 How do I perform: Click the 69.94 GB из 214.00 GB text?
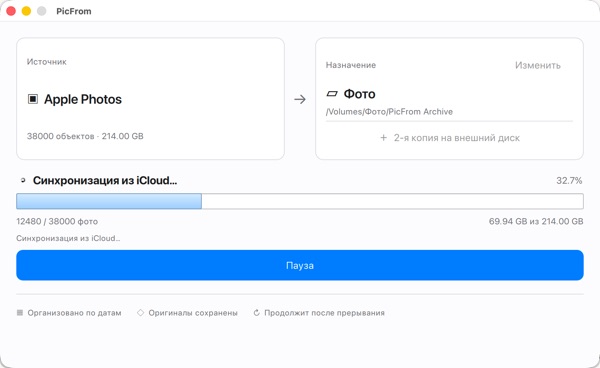(536, 221)
